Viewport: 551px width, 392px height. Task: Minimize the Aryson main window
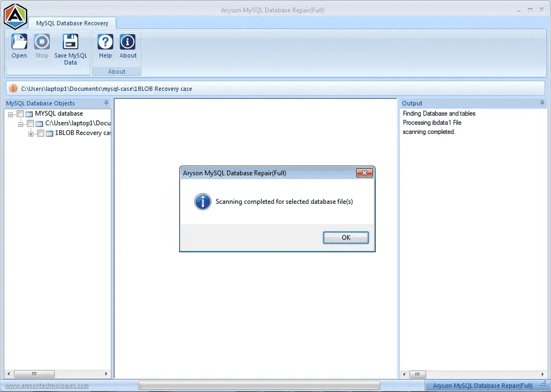pos(519,10)
